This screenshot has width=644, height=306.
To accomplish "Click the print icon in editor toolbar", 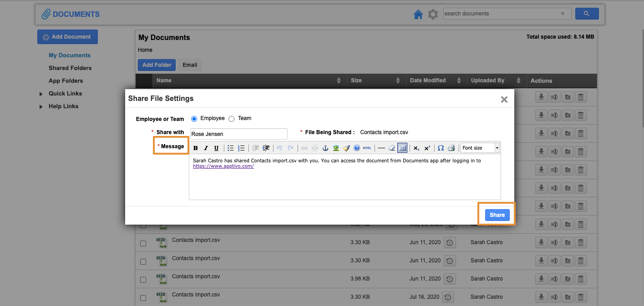I will [451, 148].
